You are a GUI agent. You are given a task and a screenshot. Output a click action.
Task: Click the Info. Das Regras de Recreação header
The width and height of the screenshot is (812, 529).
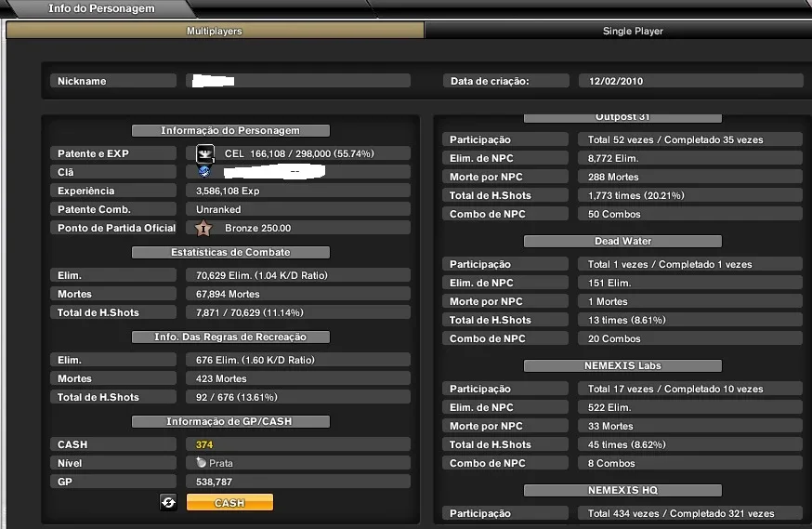(230, 337)
